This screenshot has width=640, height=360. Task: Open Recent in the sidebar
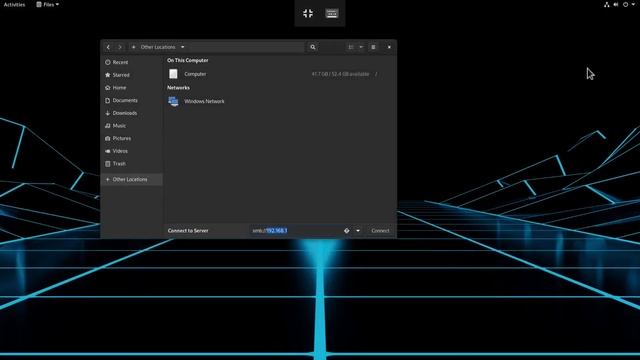[131, 62]
